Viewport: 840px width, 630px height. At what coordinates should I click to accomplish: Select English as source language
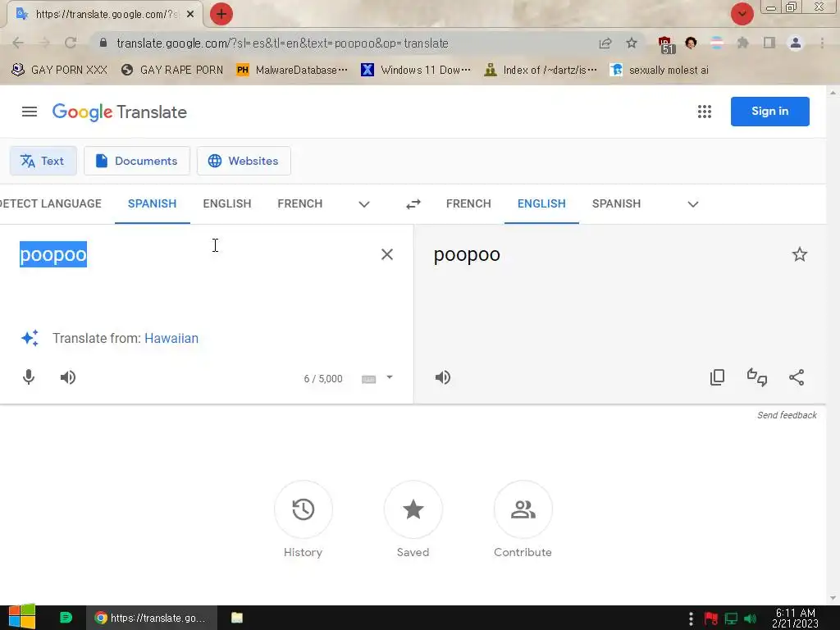(x=227, y=203)
